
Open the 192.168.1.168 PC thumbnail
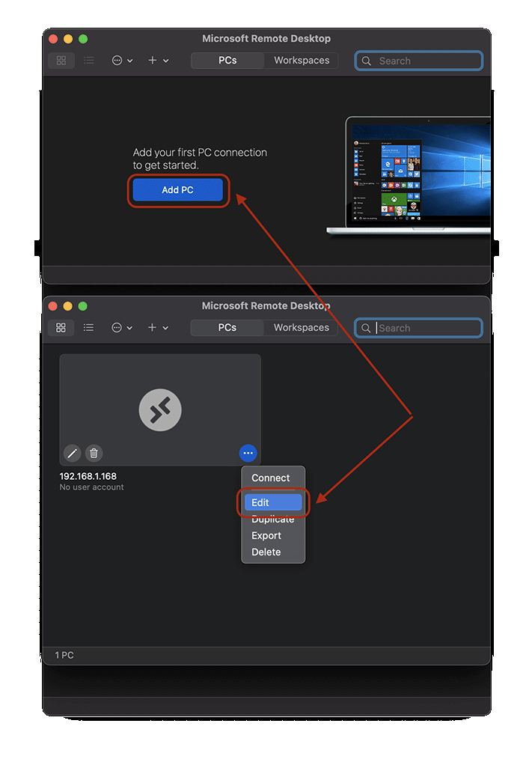pos(160,409)
